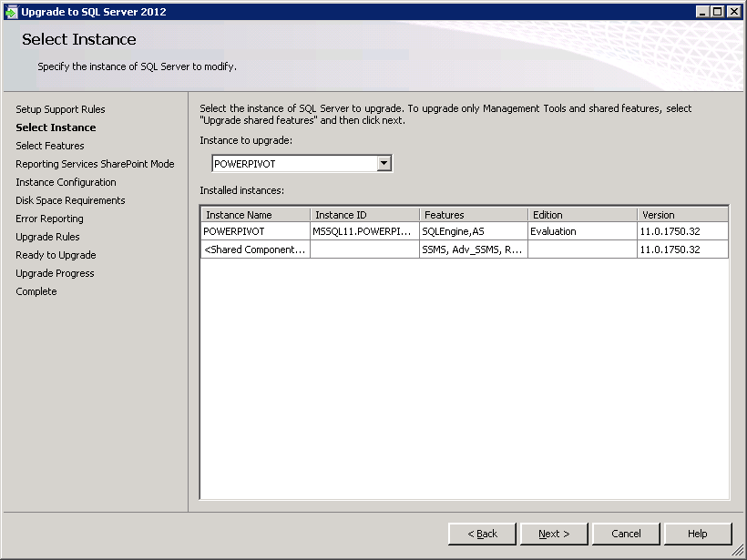This screenshot has width=747, height=560.
Task: Close the Upgrade to SQL Server window
Action: click(x=734, y=12)
